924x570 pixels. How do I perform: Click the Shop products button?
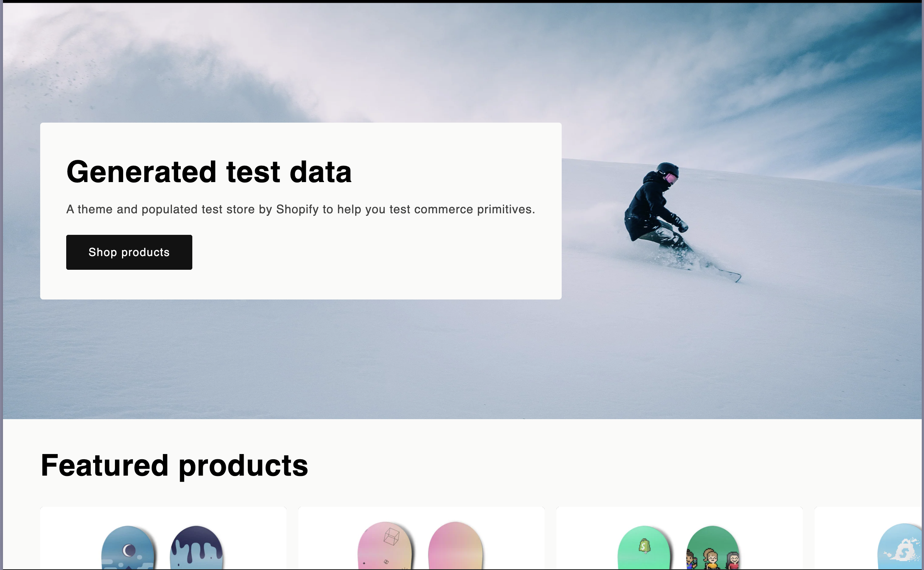point(129,252)
